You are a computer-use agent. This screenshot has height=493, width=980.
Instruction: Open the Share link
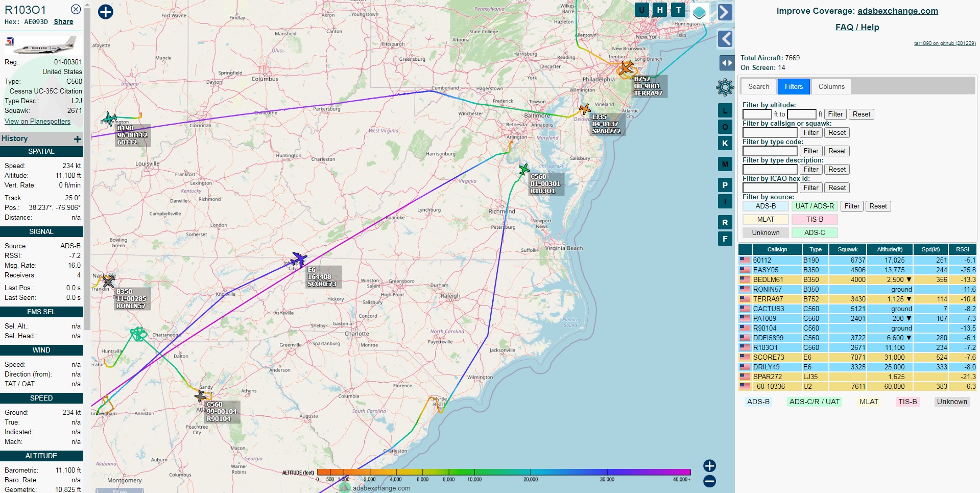(x=63, y=21)
